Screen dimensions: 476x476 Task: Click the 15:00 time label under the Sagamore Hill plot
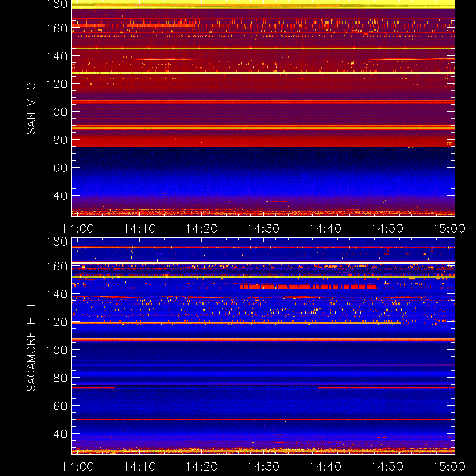pyautogui.click(x=449, y=466)
